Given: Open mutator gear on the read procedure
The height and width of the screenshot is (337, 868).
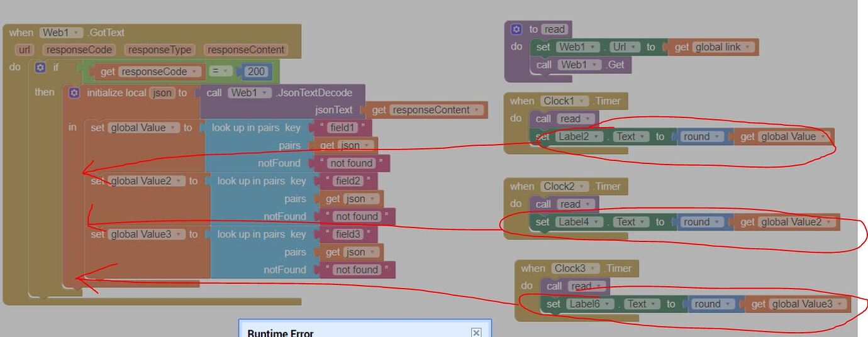Looking at the screenshot, I should [x=516, y=29].
